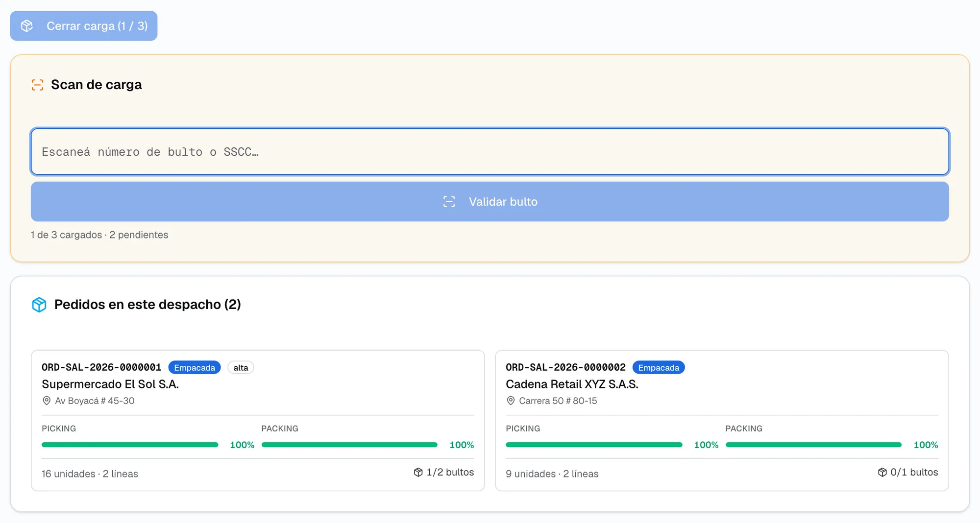Click the 1/2 bultos counter

point(450,472)
